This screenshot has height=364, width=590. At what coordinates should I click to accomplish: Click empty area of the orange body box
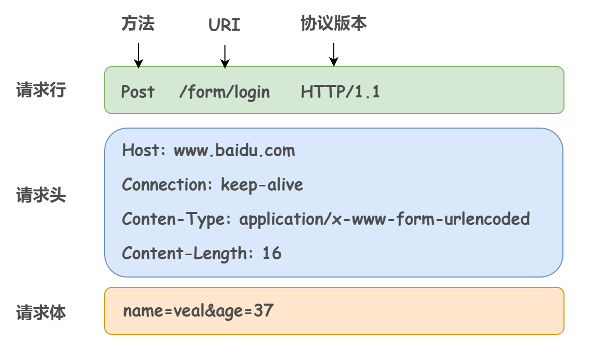pyautogui.click(x=417, y=311)
